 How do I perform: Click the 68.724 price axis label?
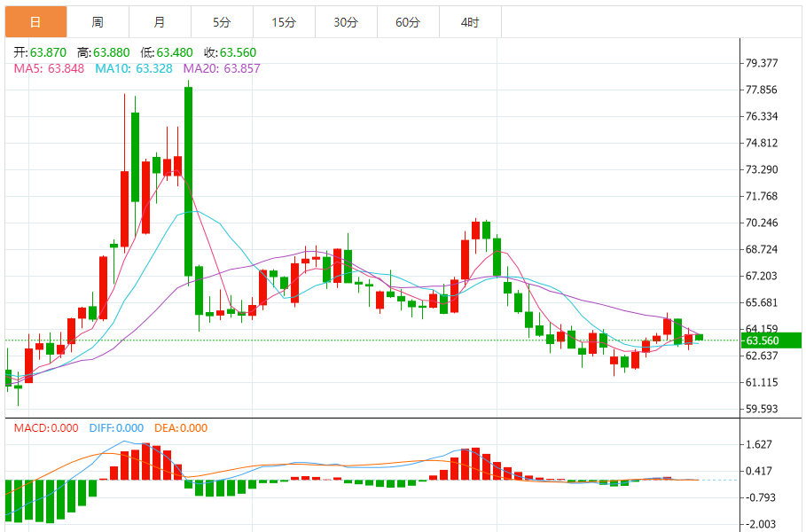(x=762, y=249)
